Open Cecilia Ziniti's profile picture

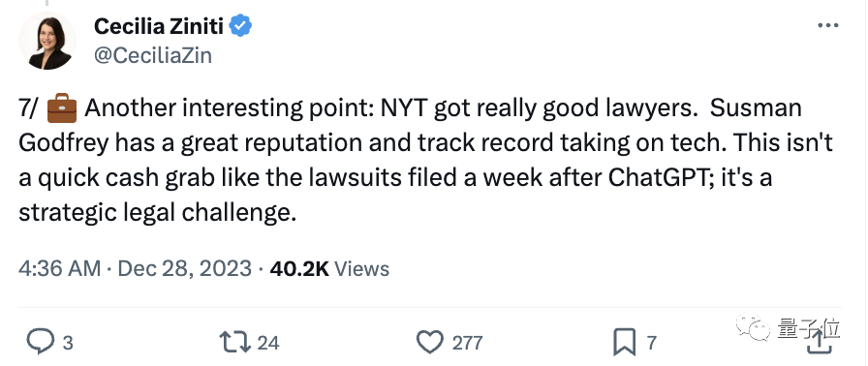click(47, 41)
